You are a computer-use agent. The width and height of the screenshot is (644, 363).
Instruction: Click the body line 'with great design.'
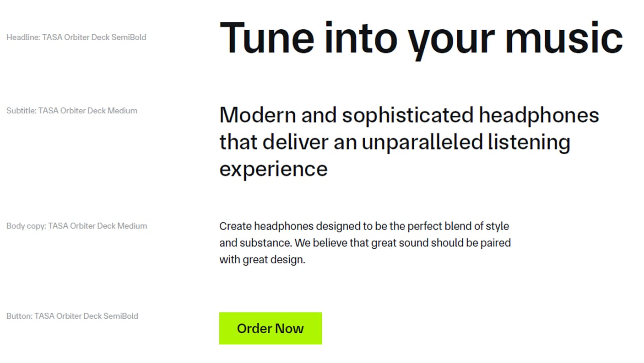[x=262, y=260]
